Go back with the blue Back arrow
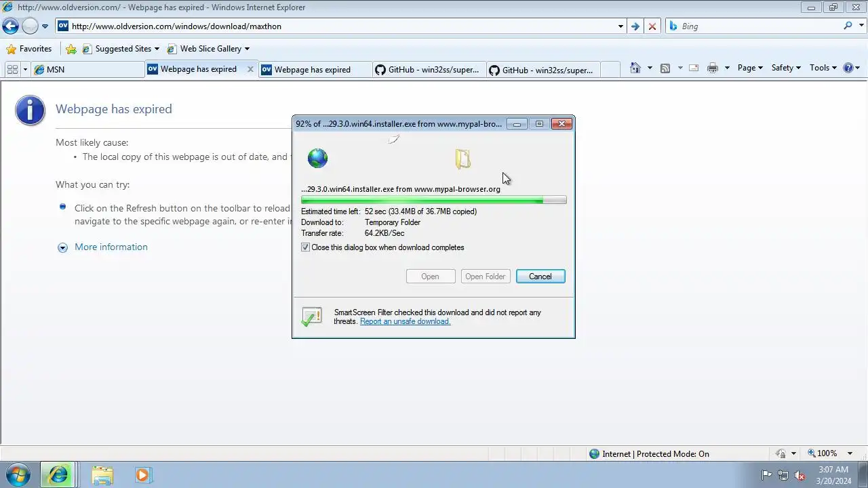The width and height of the screenshot is (868, 488). tap(10, 26)
